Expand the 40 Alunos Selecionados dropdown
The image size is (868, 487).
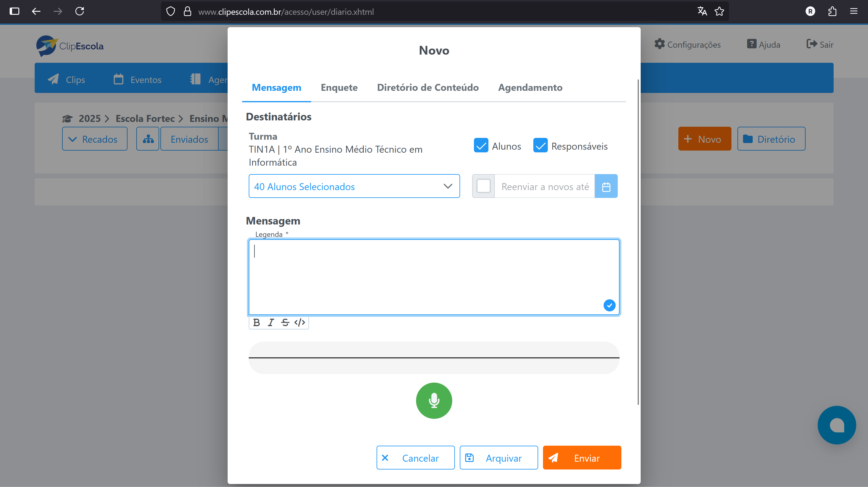(354, 186)
